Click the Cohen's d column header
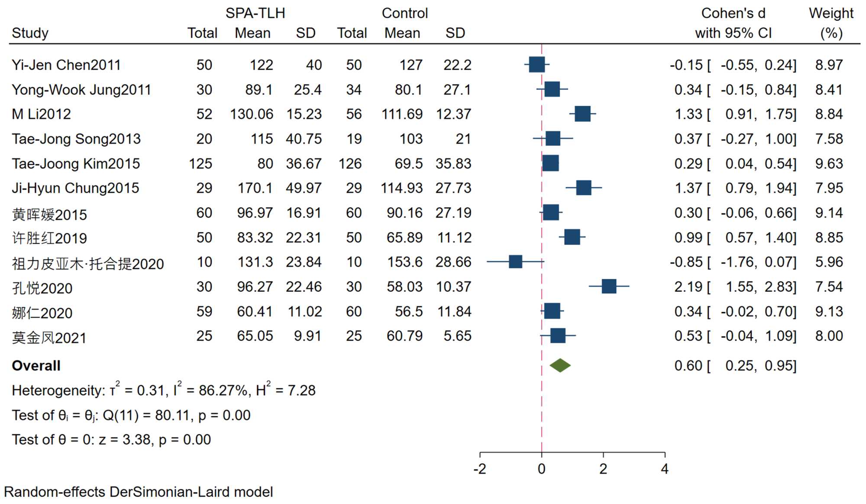 [733, 23]
